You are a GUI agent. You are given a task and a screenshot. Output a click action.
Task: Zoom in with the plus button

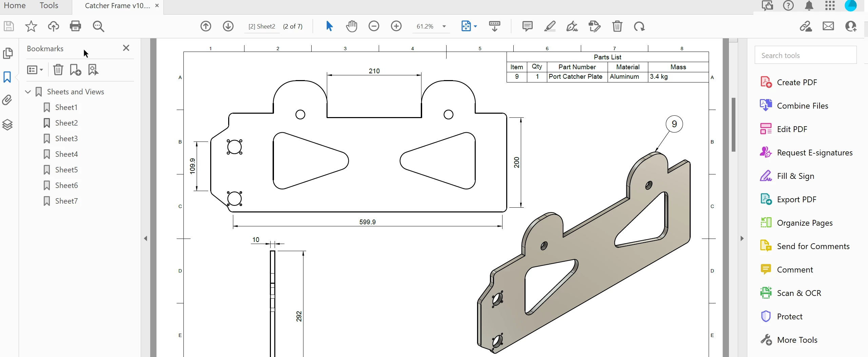396,26
